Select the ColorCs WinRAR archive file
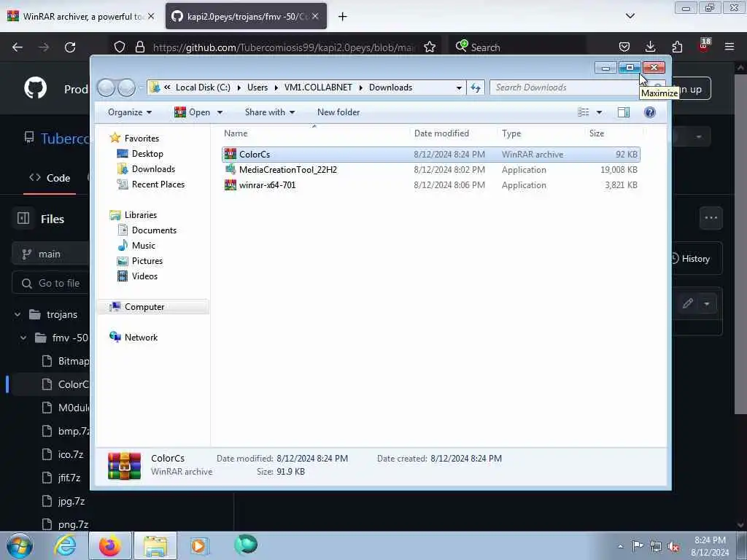Viewport: 747px width, 560px height. point(430,155)
